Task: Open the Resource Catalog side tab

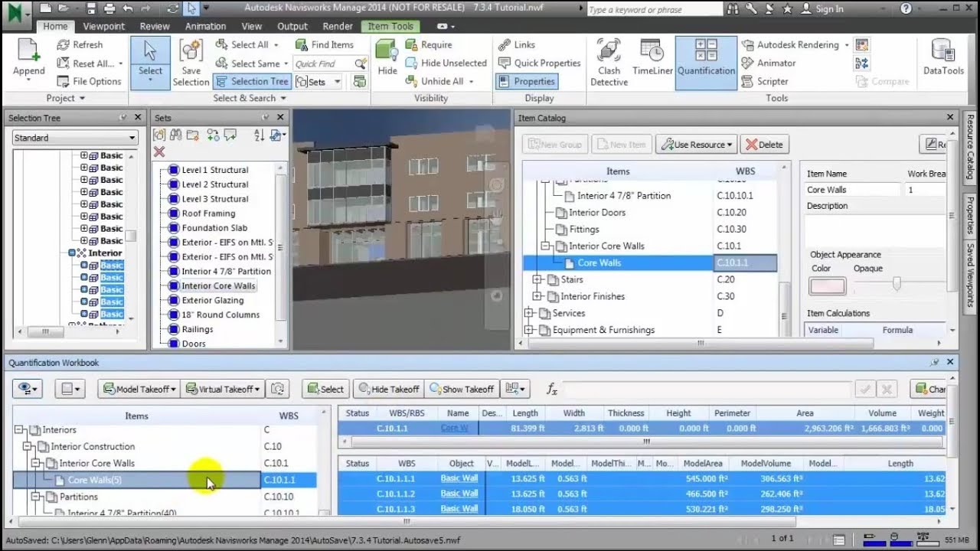Action: [x=970, y=148]
